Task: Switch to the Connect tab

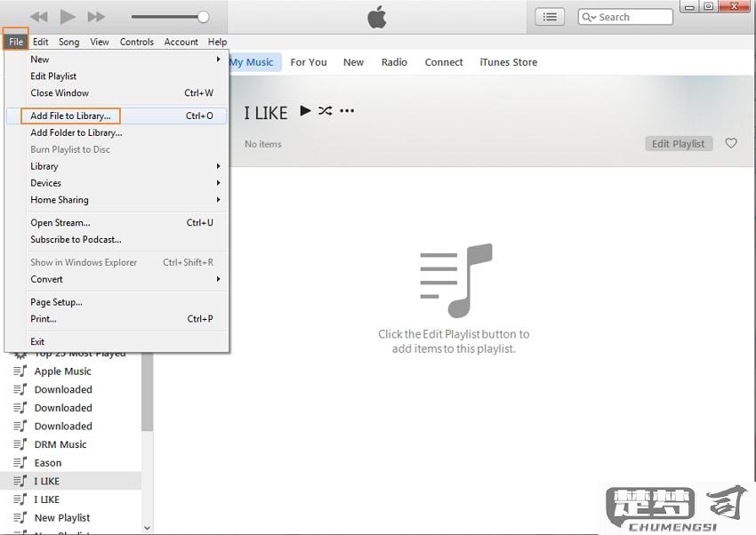Action: coord(444,62)
